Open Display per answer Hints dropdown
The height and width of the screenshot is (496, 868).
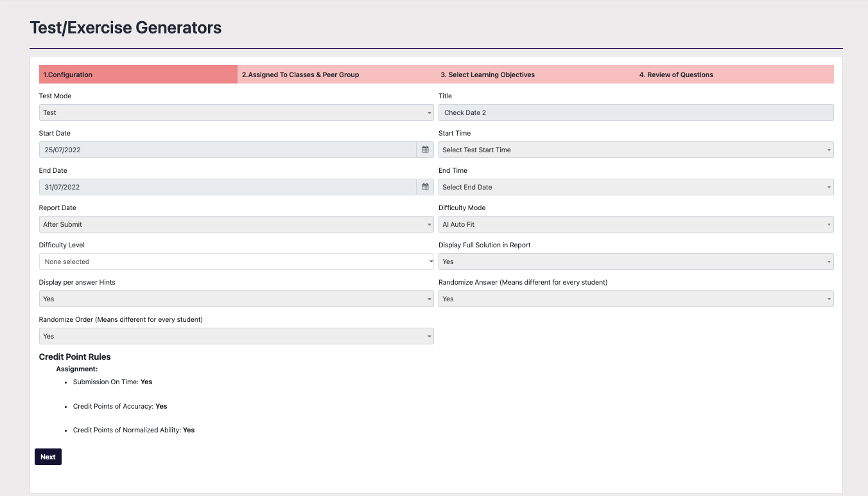[x=236, y=299]
